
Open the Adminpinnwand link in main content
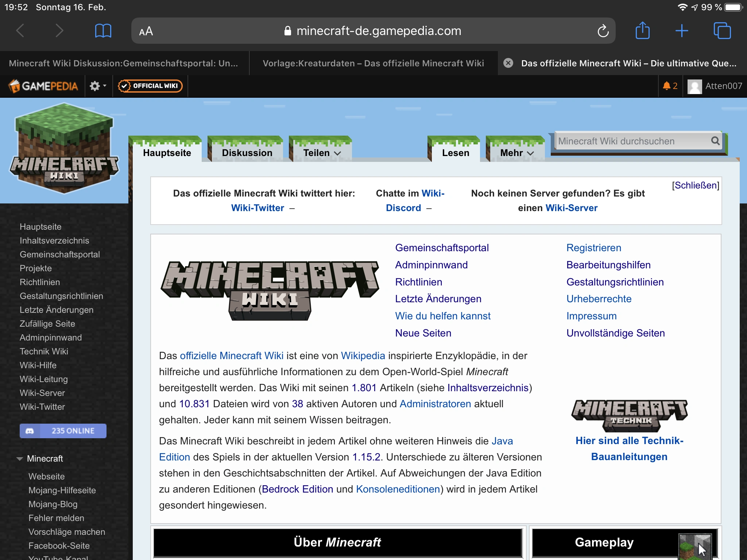431,265
